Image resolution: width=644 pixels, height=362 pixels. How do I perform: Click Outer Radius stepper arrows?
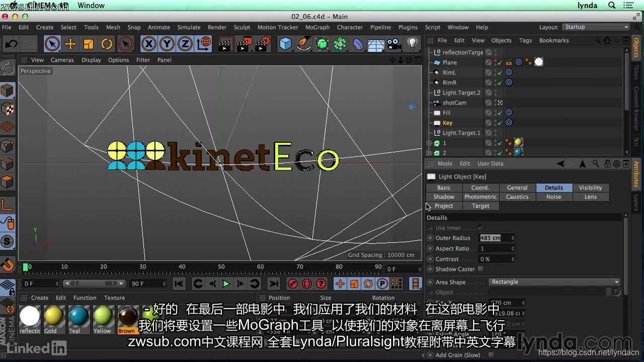coord(513,238)
